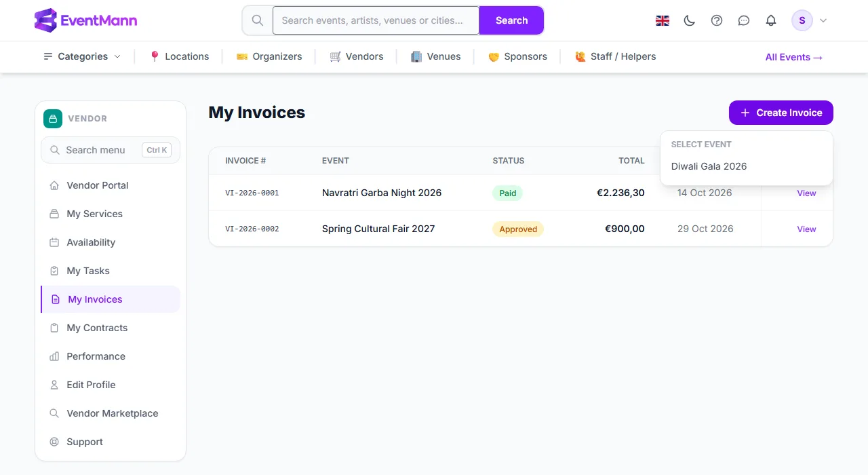Click the Paid status badge
The height and width of the screenshot is (475, 868).
click(x=507, y=193)
